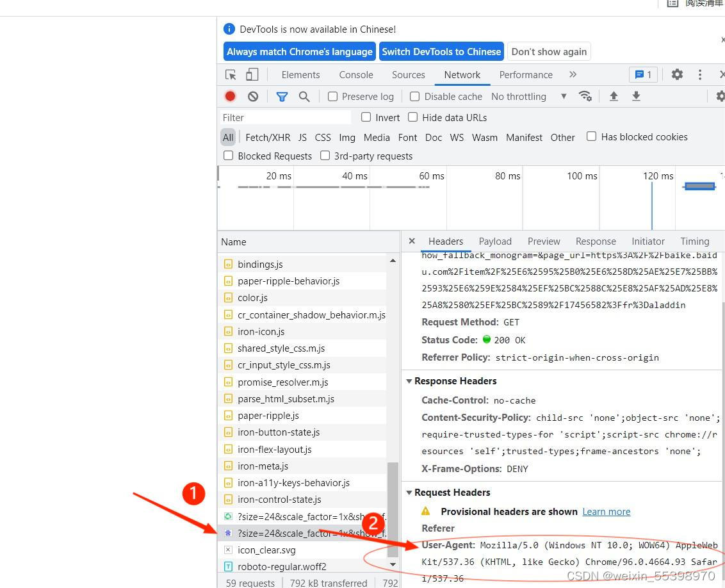Click Don't show again button
This screenshot has height=588, width=725.
[549, 52]
